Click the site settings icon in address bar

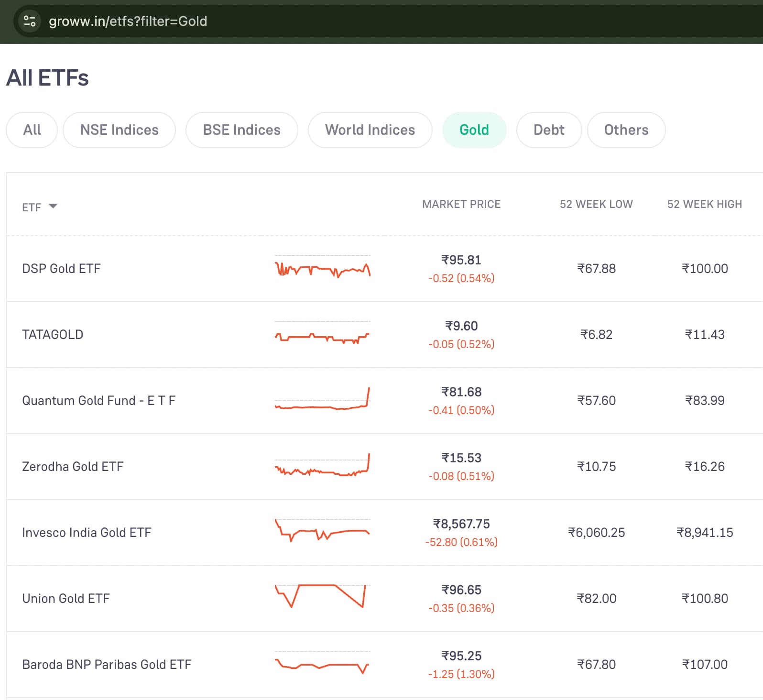pyautogui.click(x=30, y=21)
